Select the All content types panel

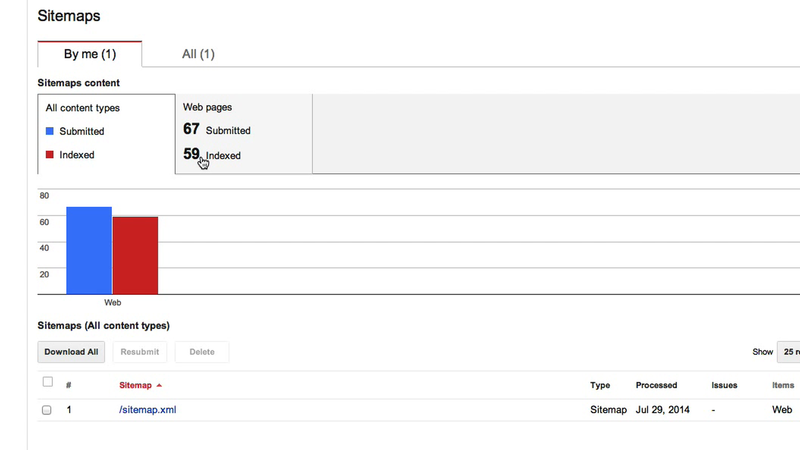[x=106, y=134]
